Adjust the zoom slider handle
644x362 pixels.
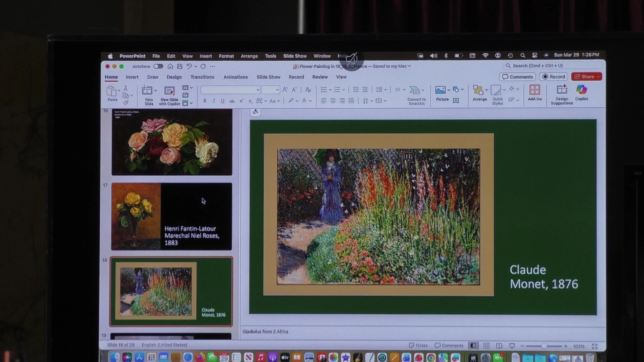click(544, 346)
